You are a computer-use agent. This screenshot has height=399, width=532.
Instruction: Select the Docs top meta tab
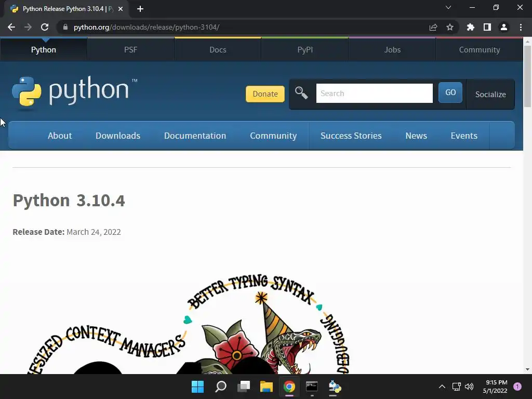point(218,49)
